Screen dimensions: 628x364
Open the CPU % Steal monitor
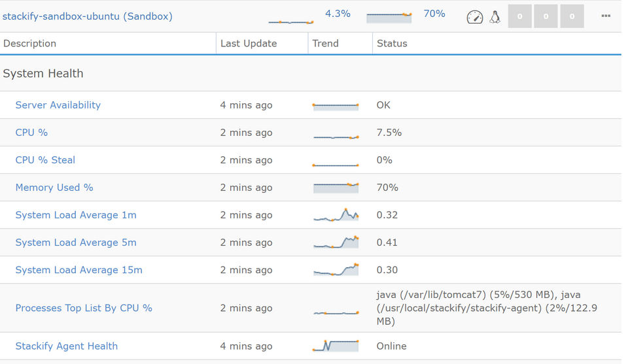point(45,160)
